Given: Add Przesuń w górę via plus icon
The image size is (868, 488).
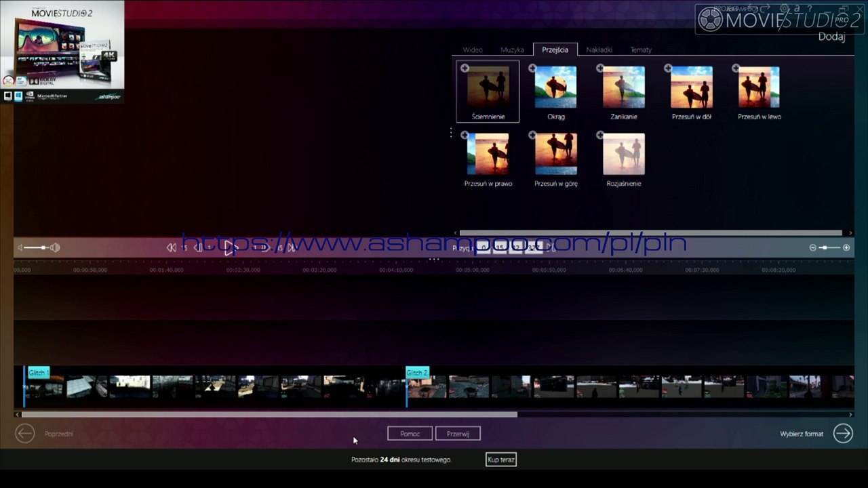Looking at the screenshot, I should [x=532, y=135].
